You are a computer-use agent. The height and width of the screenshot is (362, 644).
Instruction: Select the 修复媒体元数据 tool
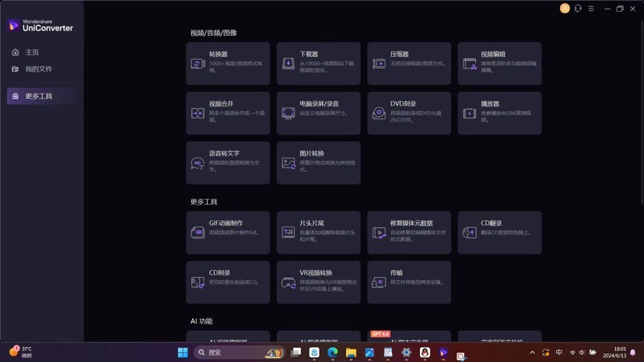(408, 232)
